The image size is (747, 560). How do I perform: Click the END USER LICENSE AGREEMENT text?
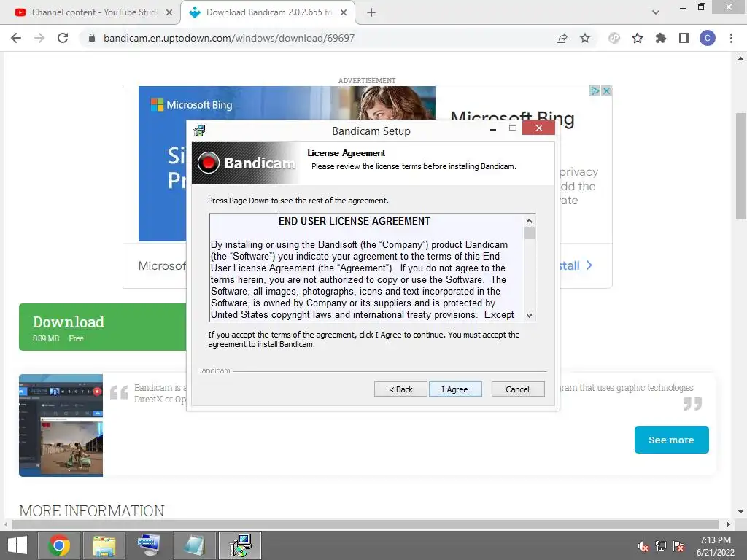point(354,221)
